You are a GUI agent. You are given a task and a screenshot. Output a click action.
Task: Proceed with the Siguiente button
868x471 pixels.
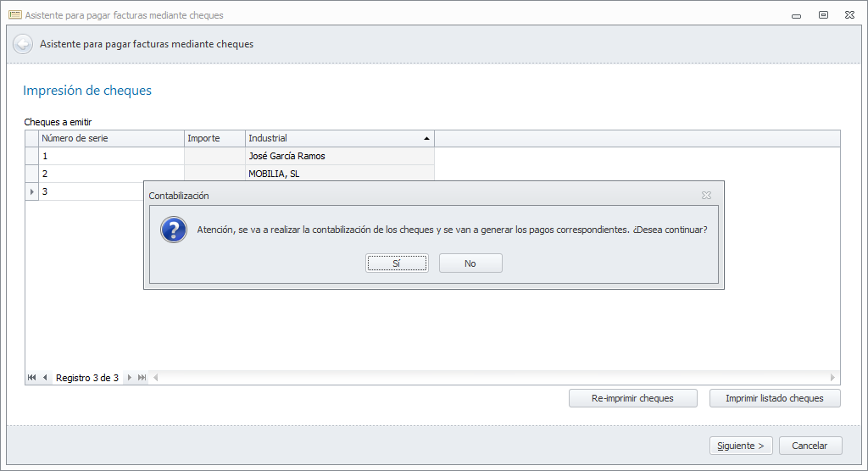741,446
